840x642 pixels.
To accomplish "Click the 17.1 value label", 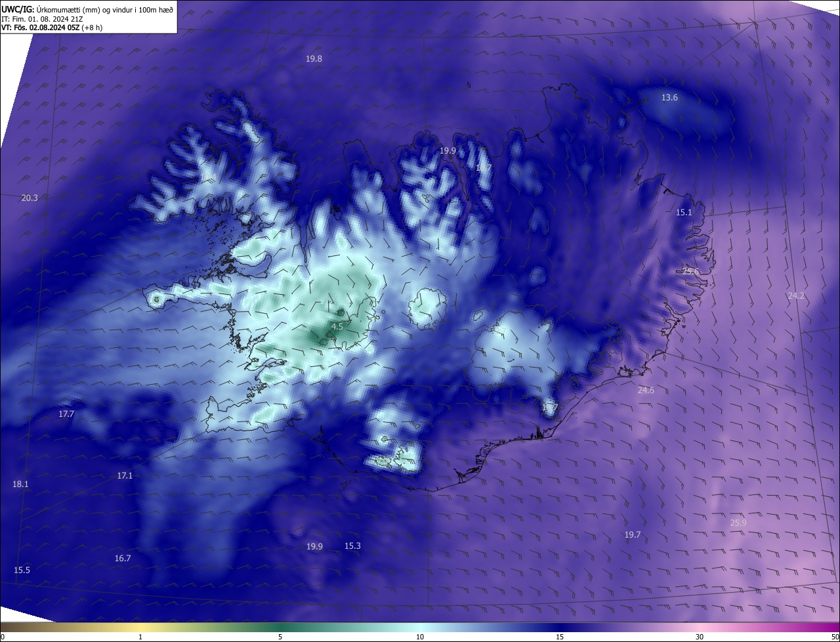I will pos(125,475).
